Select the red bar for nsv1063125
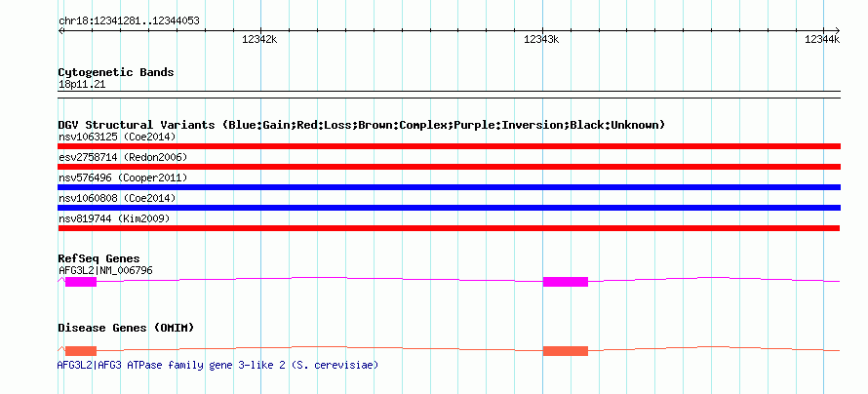The width and height of the screenshot is (868, 394). click(x=449, y=146)
